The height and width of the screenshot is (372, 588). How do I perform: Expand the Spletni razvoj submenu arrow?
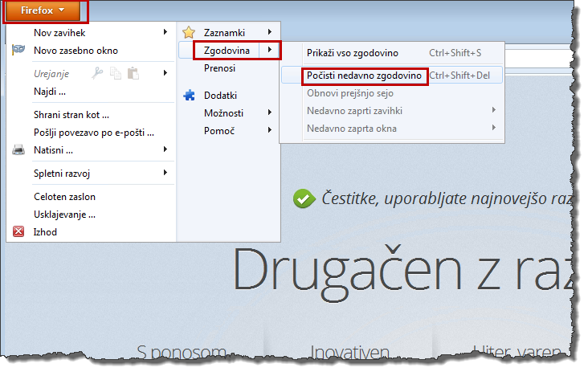(165, 173)
